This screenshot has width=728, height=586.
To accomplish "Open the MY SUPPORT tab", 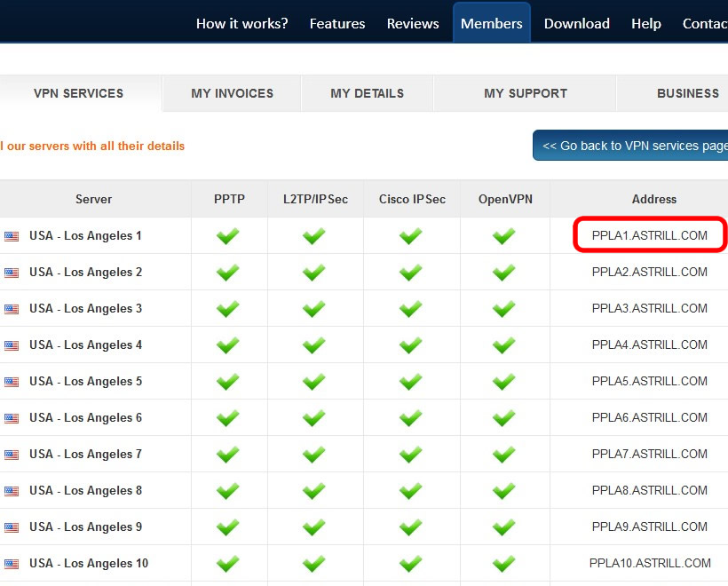I will coord(525,93).
